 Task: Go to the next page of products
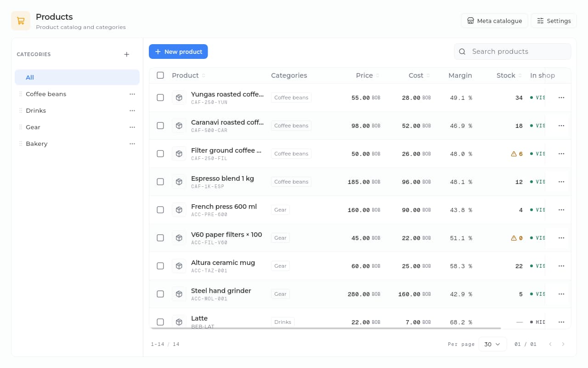(563, 344)
